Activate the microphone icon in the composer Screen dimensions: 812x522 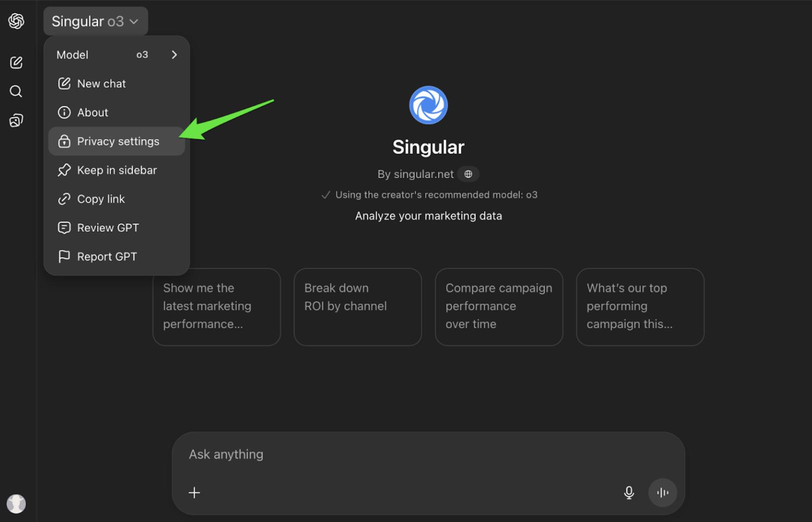tap(629, 492)
